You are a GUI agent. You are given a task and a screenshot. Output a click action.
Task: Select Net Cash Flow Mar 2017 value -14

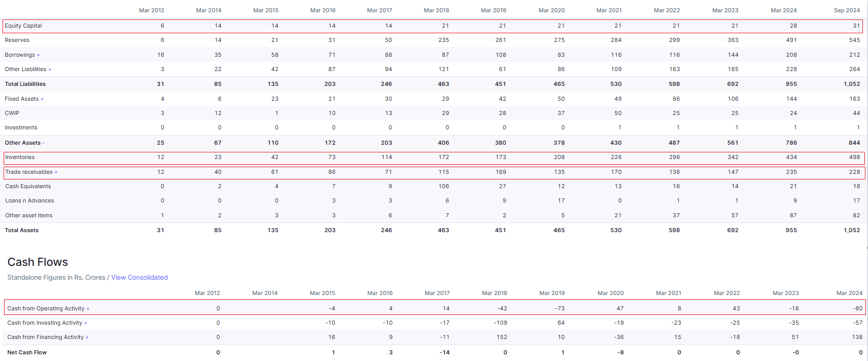[445, 352]
